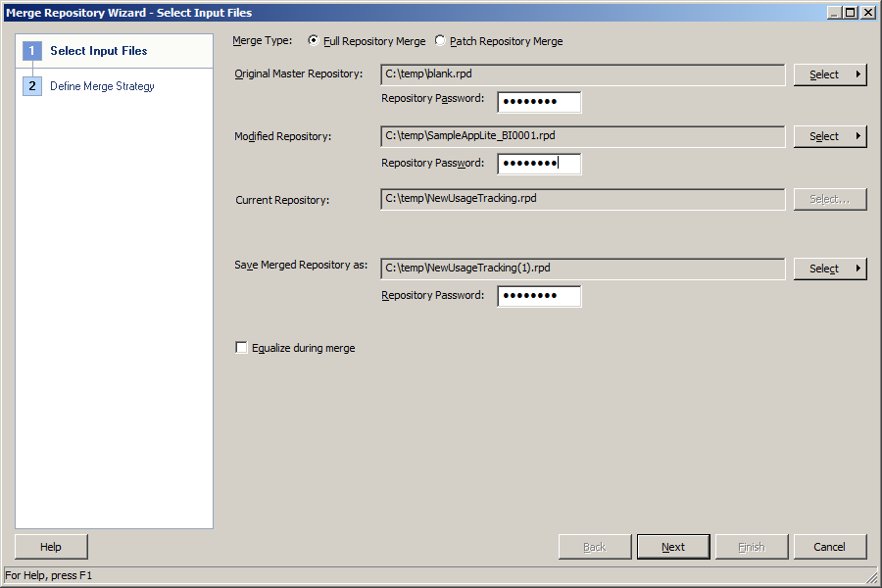Minimize the Merge Repository Wizard window
The image size is (882, 588).
tap(835, 13)
